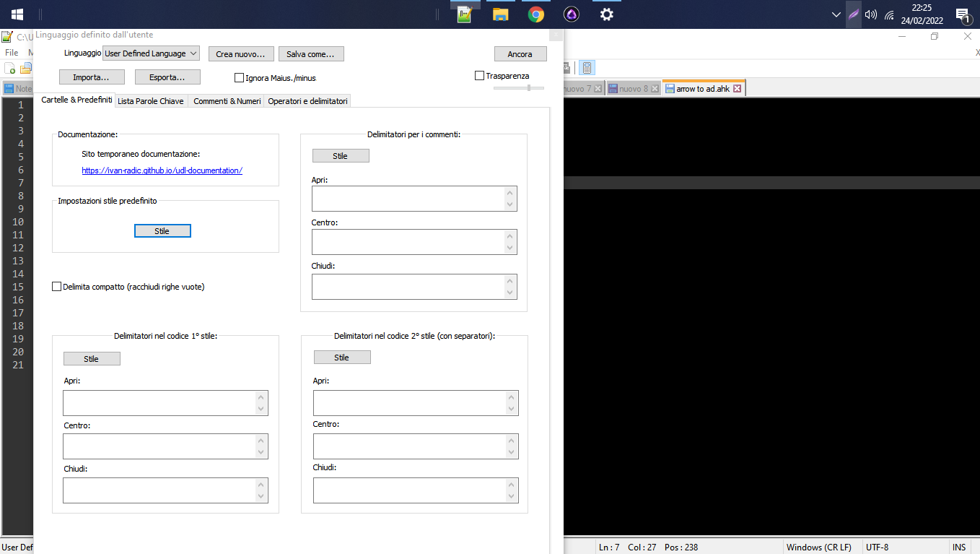Open File Explorer from the taskbar

[x=499, y=14]
